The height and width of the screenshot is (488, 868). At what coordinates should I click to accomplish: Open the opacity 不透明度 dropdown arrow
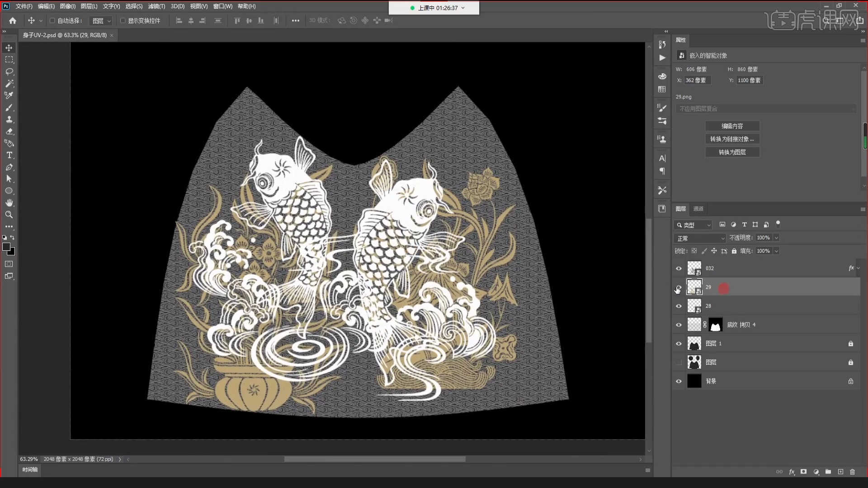[777, 238]
